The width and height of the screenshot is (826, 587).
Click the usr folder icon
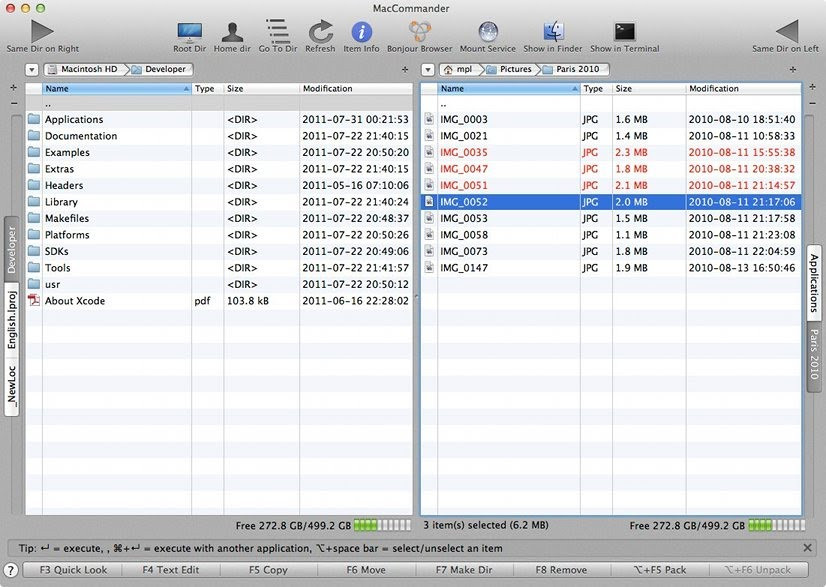coord(34,284)
